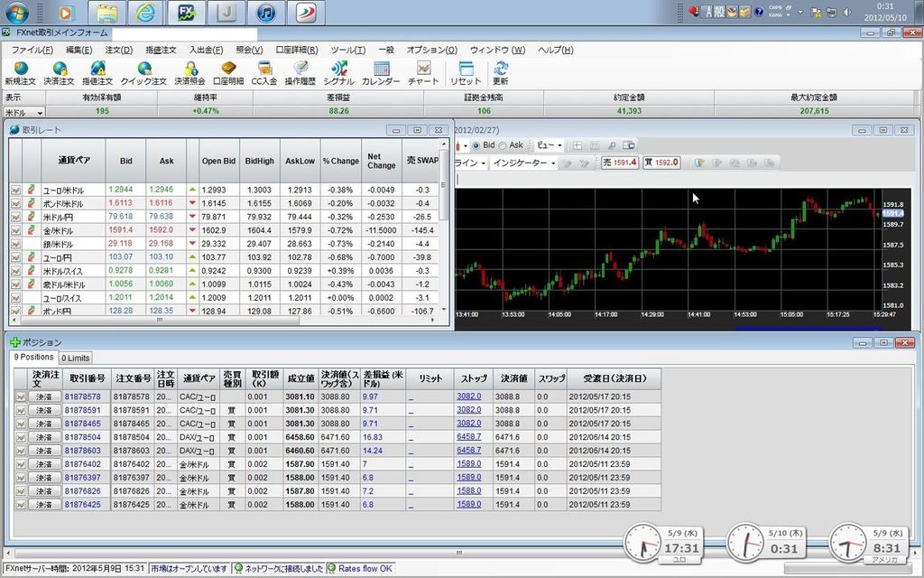The image size is (924, 578).
Task: Click stop link 1588.0 for 81876826
Action: (x=469, y=490)
